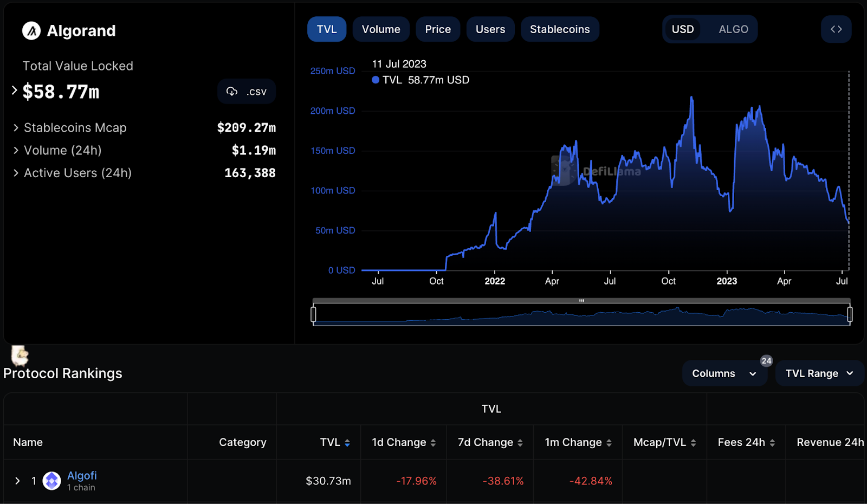Image resolution: width=867 pixels, height=504 pixels.
Task: Sort by 7d Change column
Action: pos(490,443)
